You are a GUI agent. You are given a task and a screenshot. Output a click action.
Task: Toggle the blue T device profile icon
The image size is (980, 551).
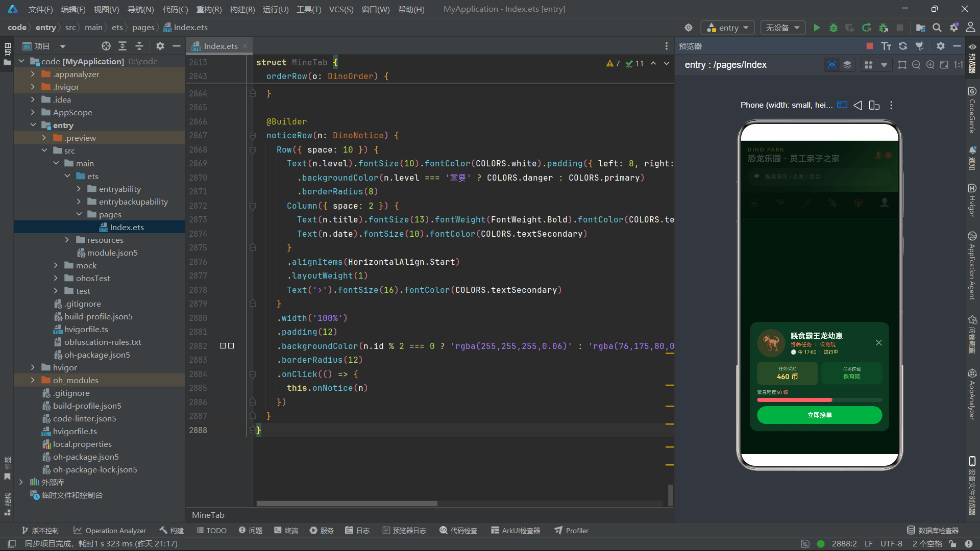tap(842, 105)
